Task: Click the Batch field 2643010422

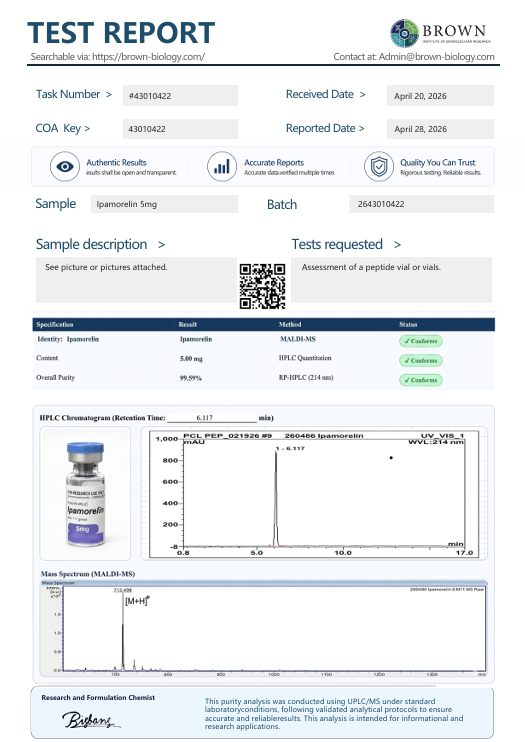Action: (x=421, y=204)
